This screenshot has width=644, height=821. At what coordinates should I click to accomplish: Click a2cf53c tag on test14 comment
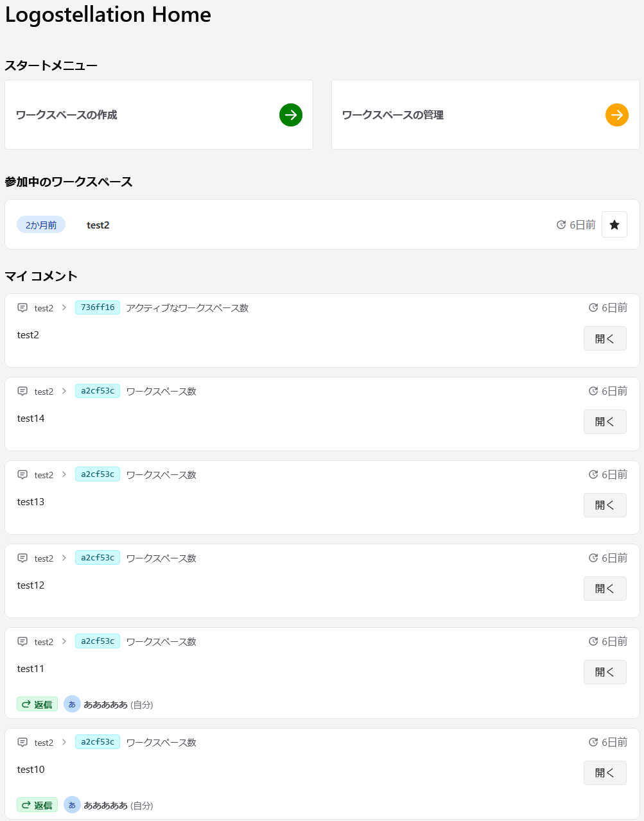click(98, 391)
